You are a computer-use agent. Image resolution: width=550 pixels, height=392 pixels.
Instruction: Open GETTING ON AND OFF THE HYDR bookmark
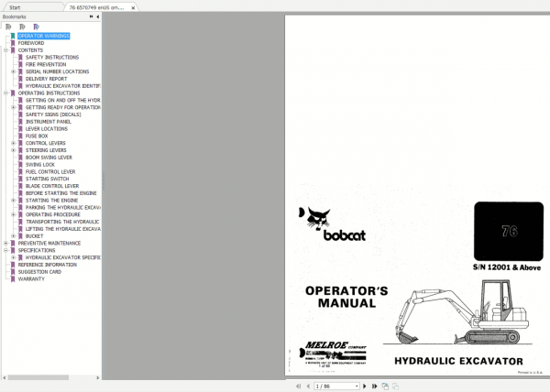[62, 100]
